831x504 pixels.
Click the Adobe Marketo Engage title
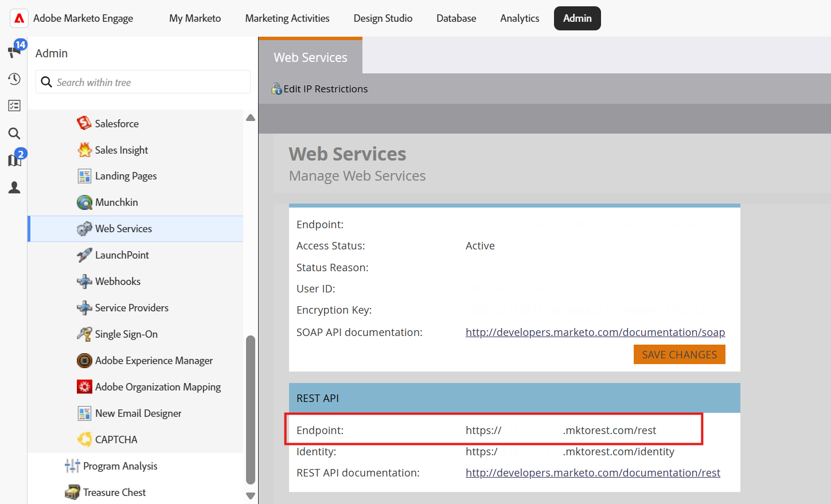[83, 18]
